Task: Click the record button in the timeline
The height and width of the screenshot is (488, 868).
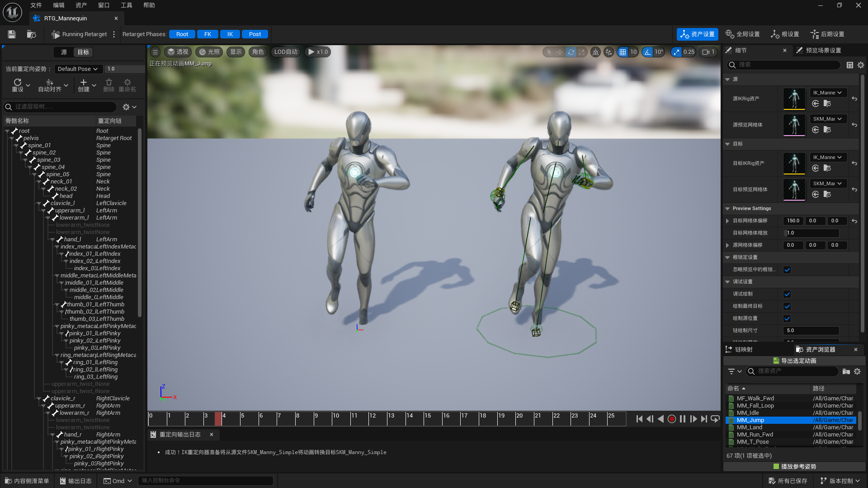Action: coord(672,419)
